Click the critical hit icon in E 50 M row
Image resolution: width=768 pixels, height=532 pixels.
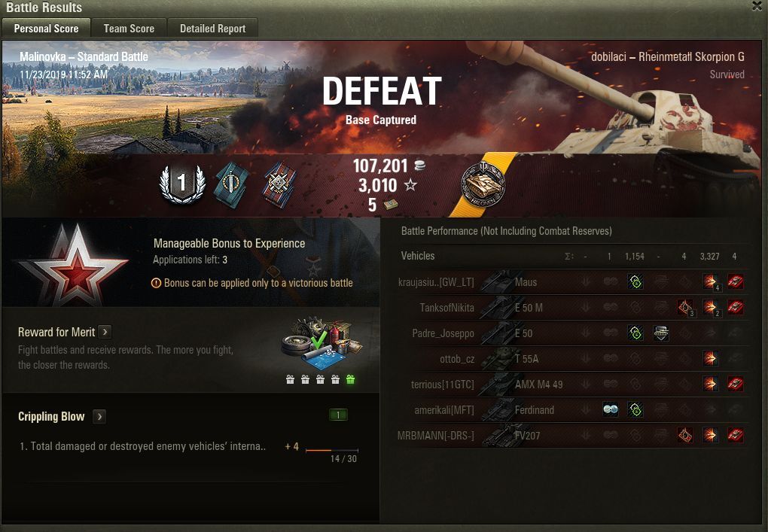tap(685, 307)
